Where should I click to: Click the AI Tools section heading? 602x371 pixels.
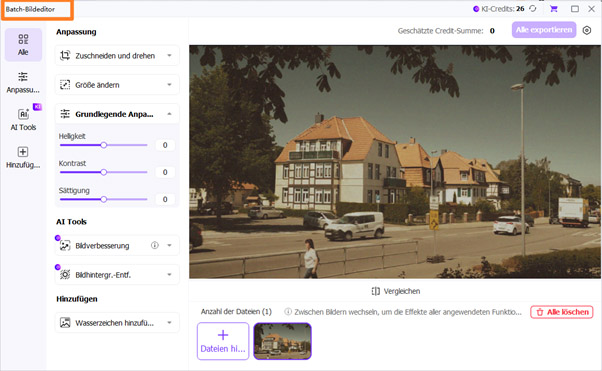(71, 222)
